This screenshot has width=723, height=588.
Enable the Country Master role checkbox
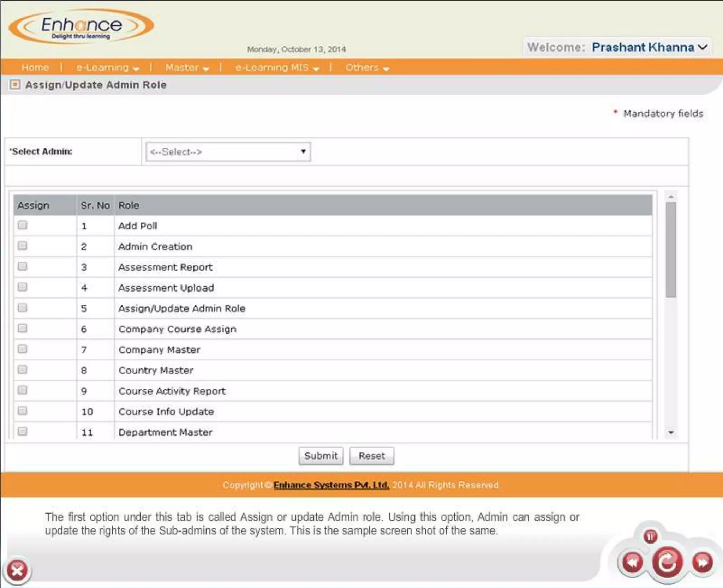23,370
